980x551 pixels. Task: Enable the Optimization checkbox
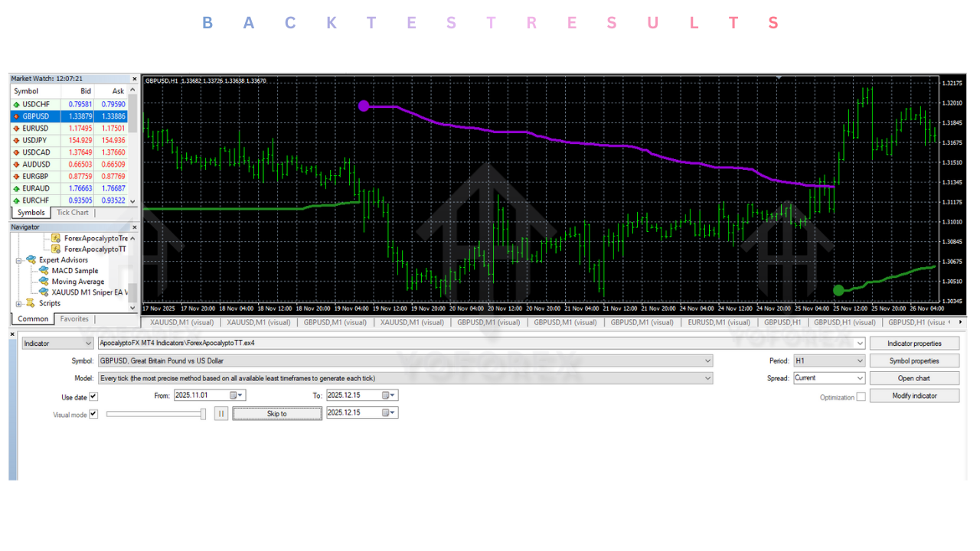click(x=860, y=396)
